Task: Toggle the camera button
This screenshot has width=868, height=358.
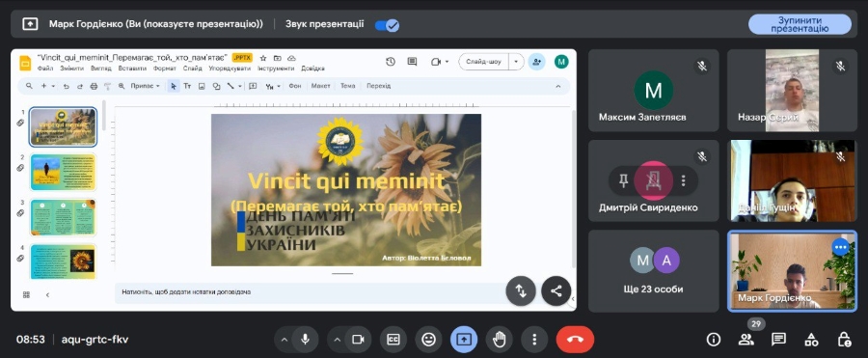Action: click(358, 340)
